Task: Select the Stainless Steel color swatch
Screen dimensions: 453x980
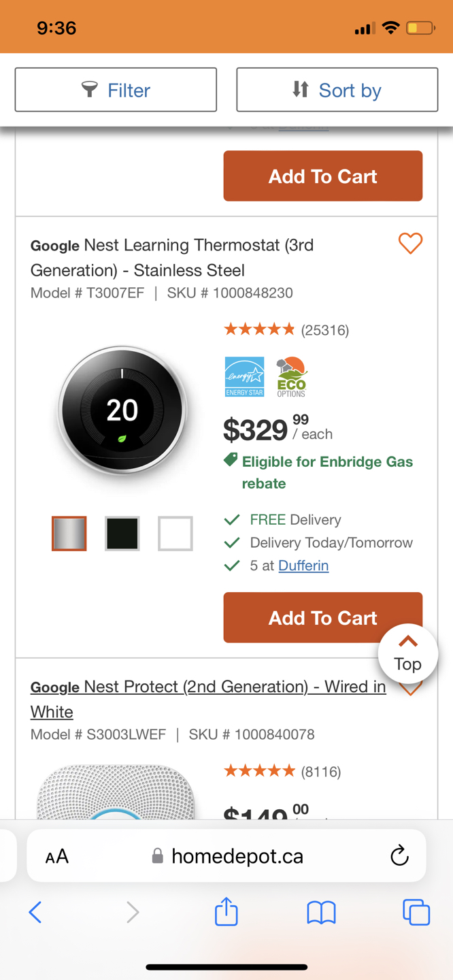Action: pos(69,534)
